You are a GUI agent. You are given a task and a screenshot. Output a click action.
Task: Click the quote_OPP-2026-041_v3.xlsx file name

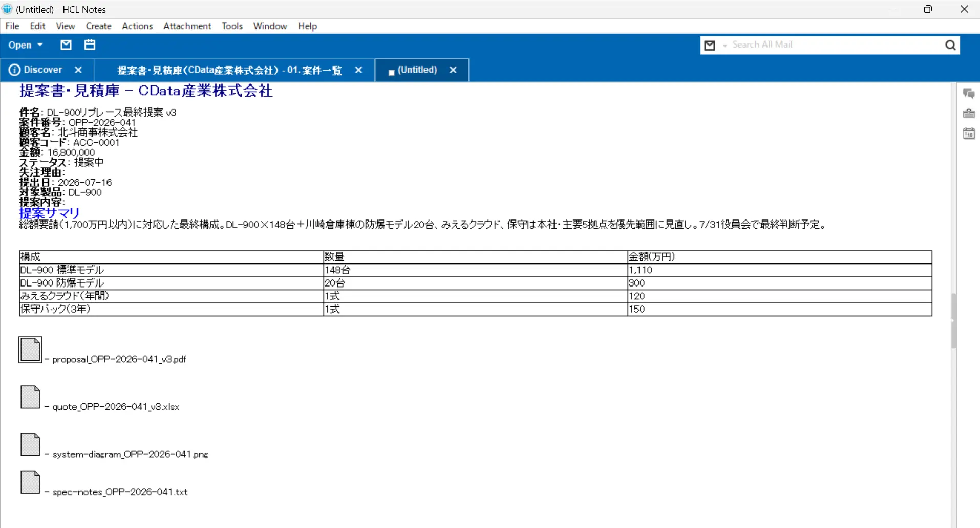coord(116,407)
